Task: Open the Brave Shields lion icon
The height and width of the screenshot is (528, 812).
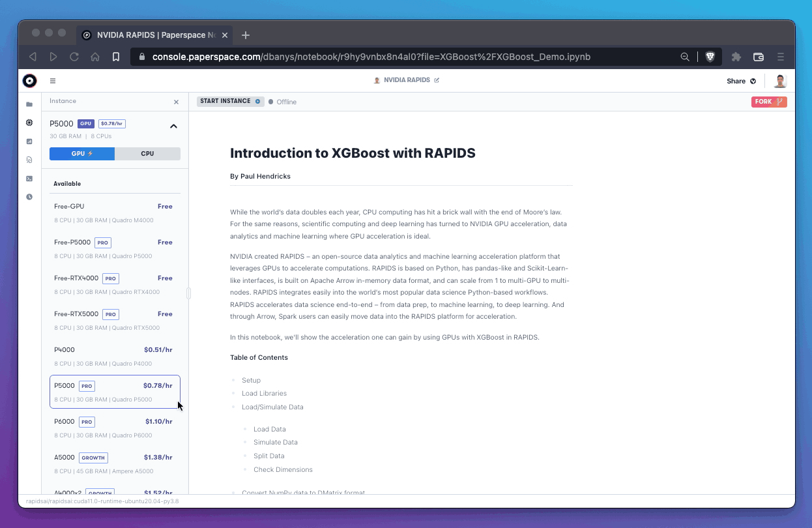Action: [x=710, y=57]
